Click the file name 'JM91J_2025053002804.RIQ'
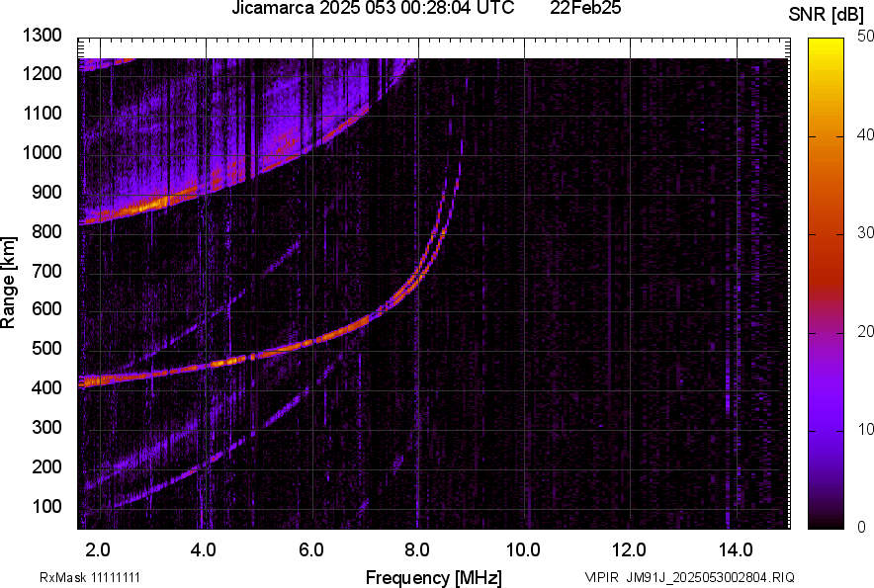 [711, 577]
